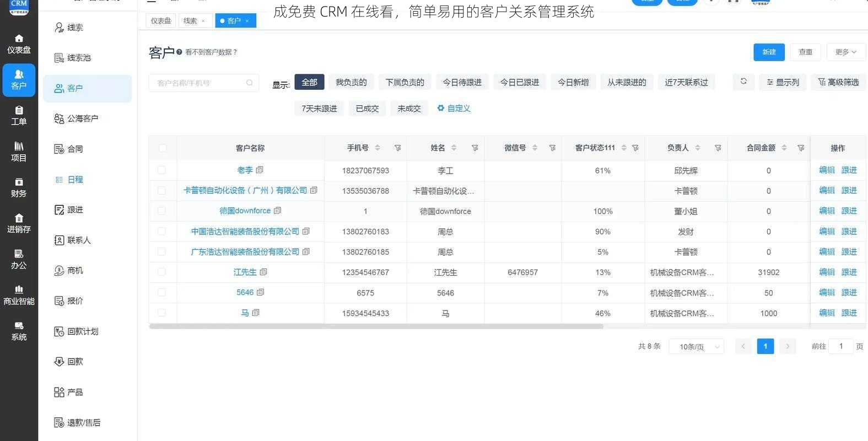The width and height of the screenshot is (868, 441).
Task: Filter icon in 合同金额 column header
Action: pos(801,148)
